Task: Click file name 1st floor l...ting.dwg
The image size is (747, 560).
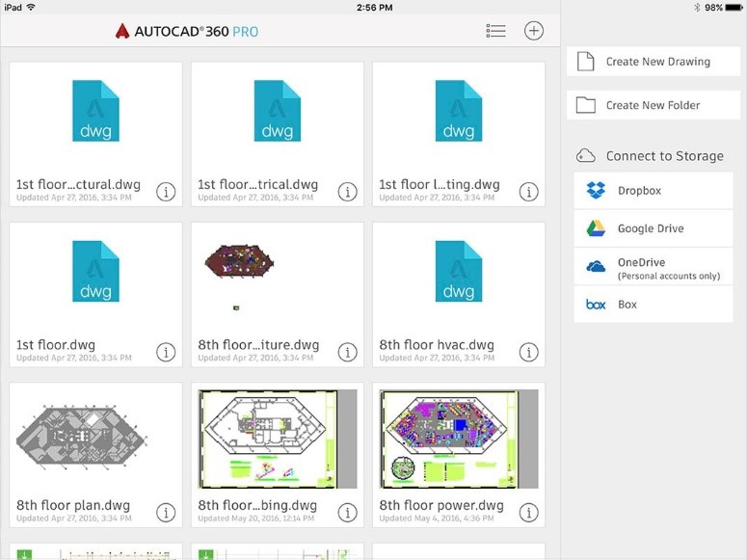Action: pos(440,184)
